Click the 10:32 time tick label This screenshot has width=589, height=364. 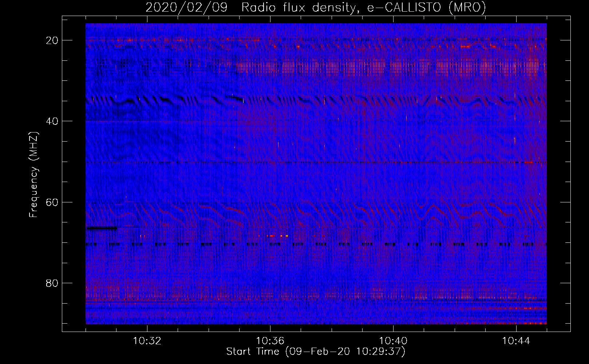tap(147, 341)
